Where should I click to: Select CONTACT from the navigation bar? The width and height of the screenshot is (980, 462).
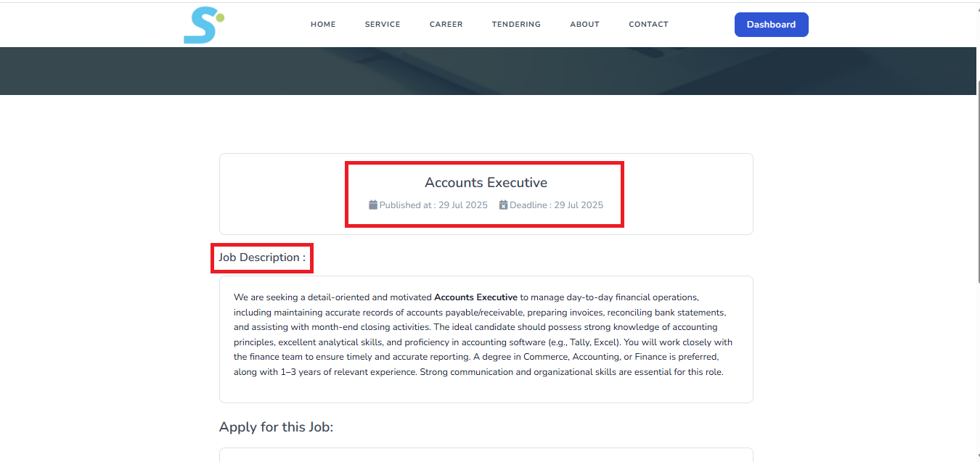648,25
